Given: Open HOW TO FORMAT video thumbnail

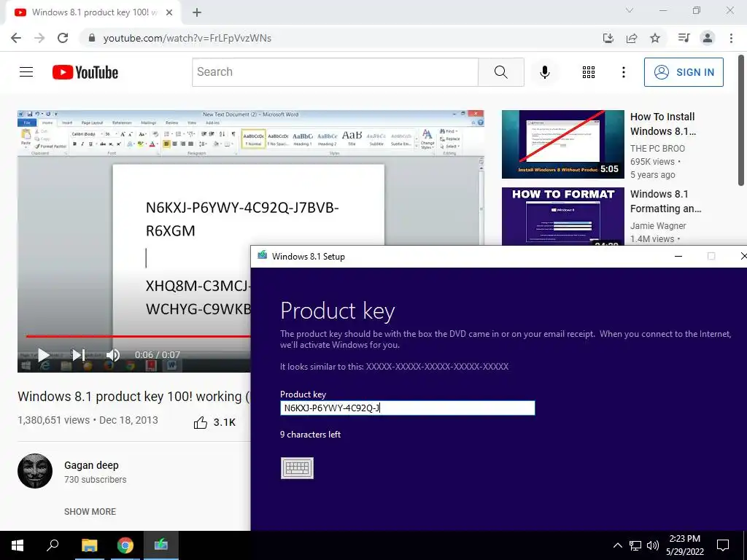Looking at the screenshot, I should tap(562, 216).
